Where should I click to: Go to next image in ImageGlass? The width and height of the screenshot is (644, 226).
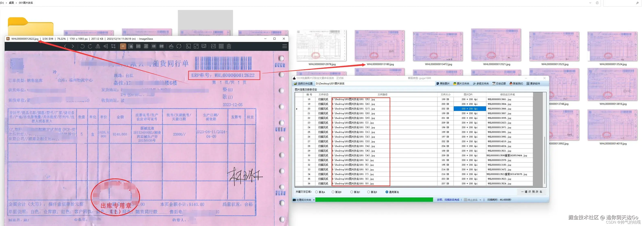point(73,46)
